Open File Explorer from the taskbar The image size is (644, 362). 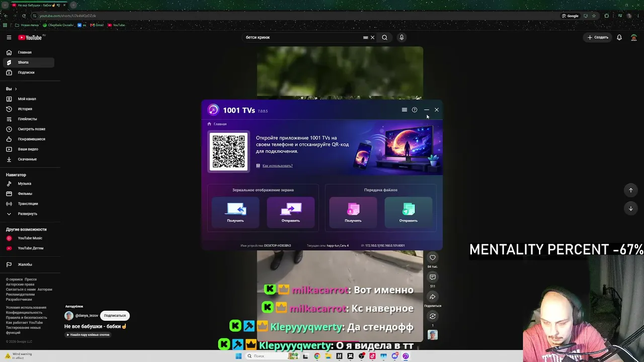click(x=328, y=356)
